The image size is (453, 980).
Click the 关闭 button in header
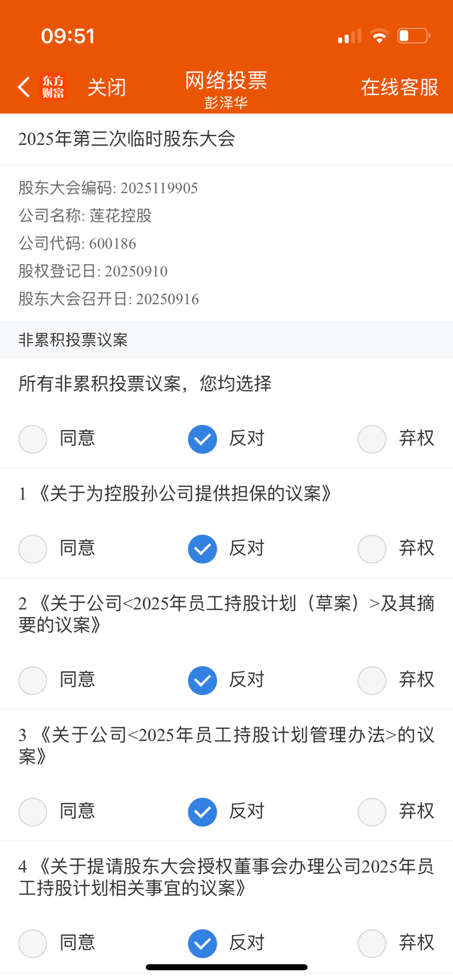(107, 87)
